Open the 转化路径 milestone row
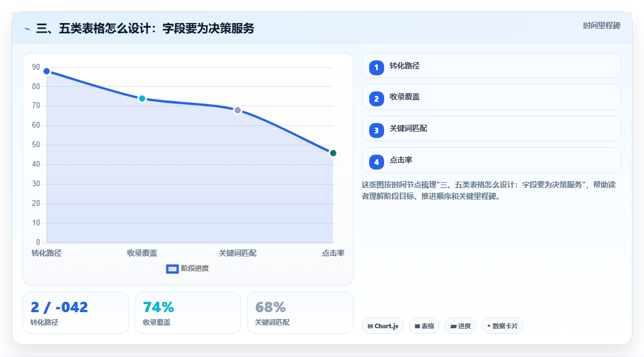The image size is (644, 357). coord(491,66)
